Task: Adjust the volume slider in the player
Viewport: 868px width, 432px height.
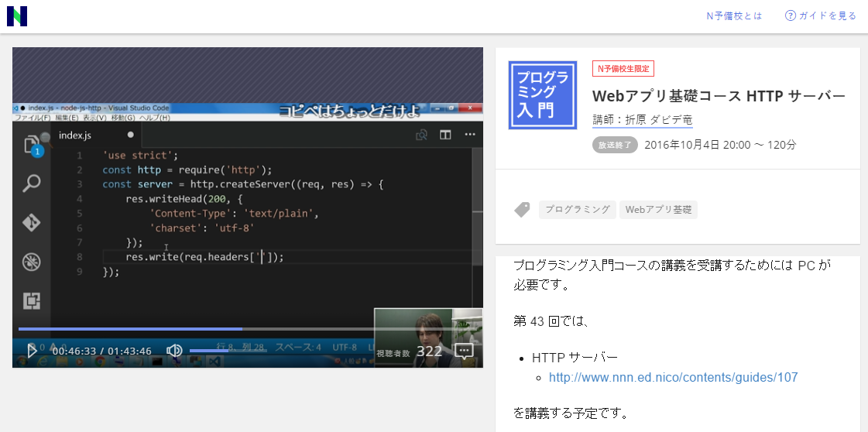Action: [228, 351]
